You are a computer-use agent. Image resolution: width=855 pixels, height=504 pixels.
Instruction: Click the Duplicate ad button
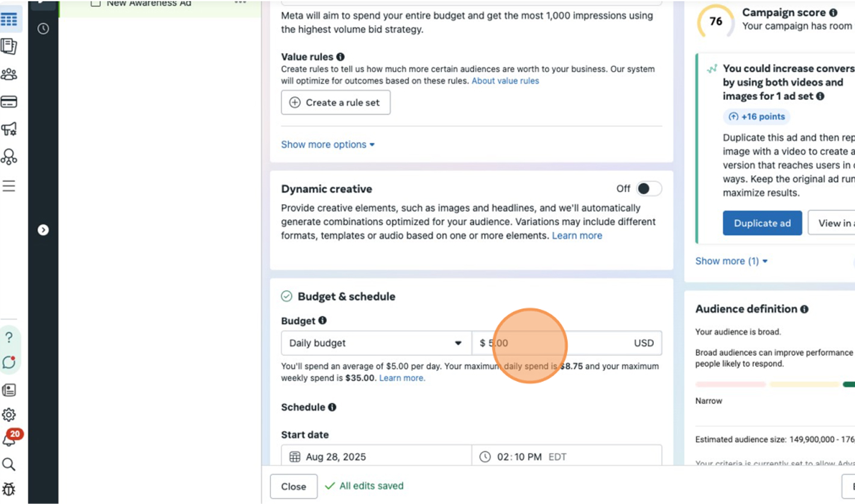(762, 223)
